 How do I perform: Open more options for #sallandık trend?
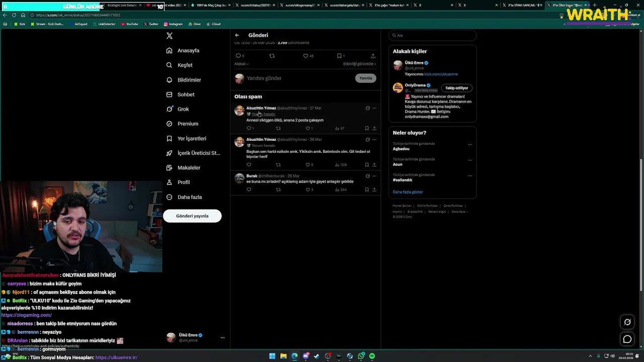coord(470,175)
